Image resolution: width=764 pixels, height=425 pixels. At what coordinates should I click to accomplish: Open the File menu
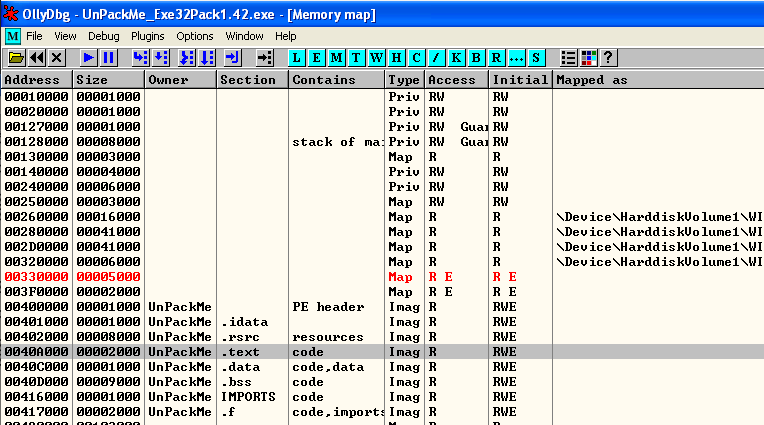pos(34,36)
